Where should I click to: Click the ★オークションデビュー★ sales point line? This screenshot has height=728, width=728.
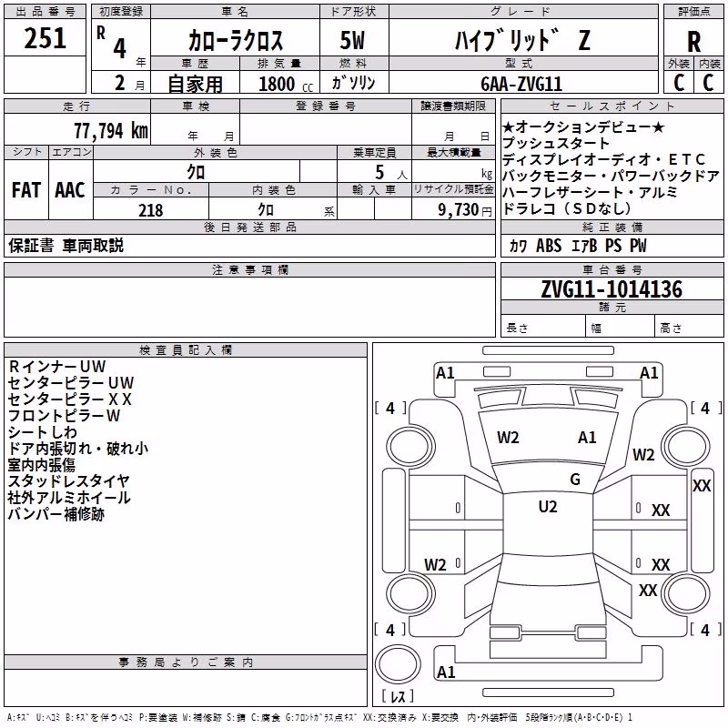[x=583, y=127]
